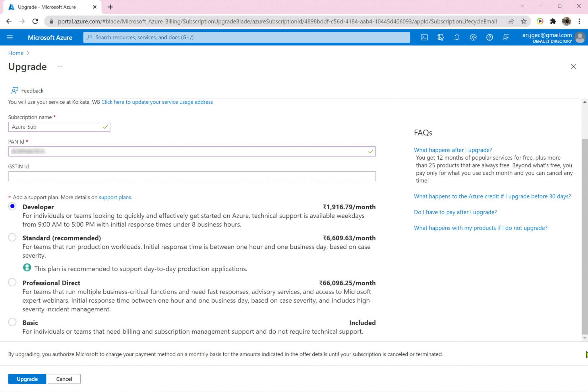588x392 pixels.
Task: Open the notifications bell
Action: 457,37
